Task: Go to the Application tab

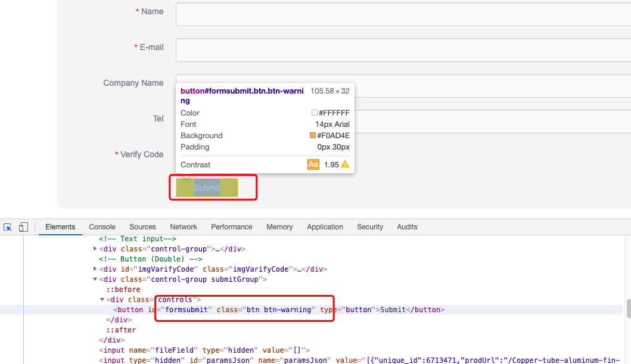Action: tap(325, 227)
